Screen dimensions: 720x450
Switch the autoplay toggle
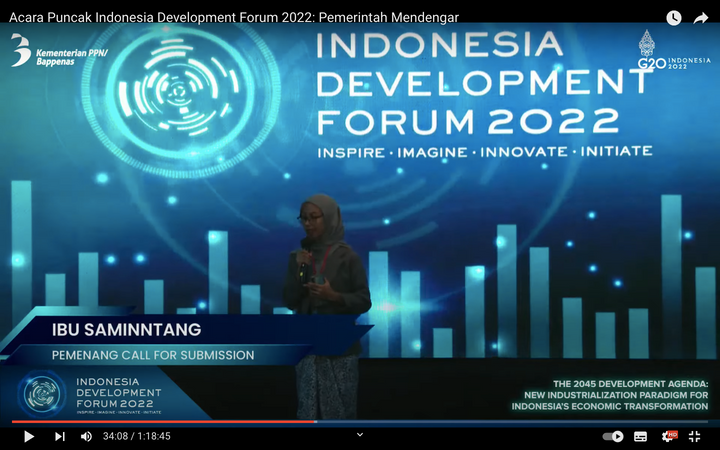pos(613,436)
